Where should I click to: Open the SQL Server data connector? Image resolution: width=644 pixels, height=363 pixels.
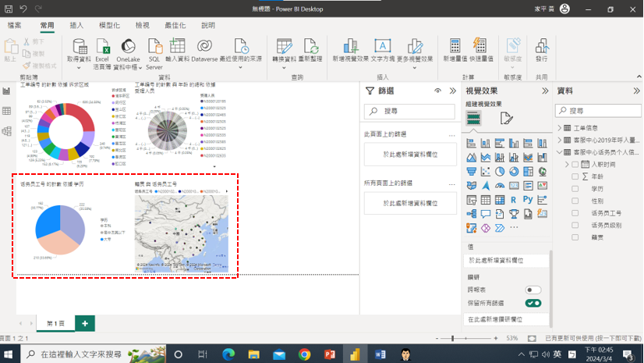(x=154, y=48)
